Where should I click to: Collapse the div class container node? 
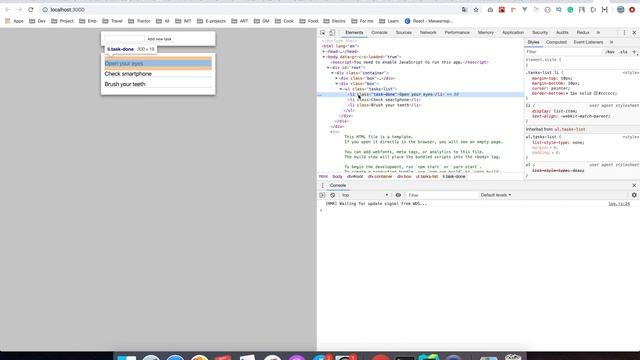(x=332, y=73)
